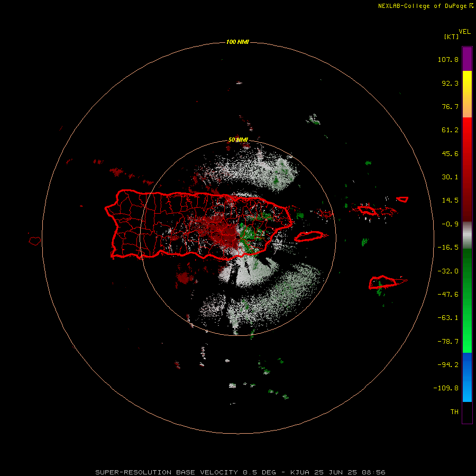Select the red segment of color bar
Image resolution: width=476 pixels, height=476 pixels.
[467, 169]
